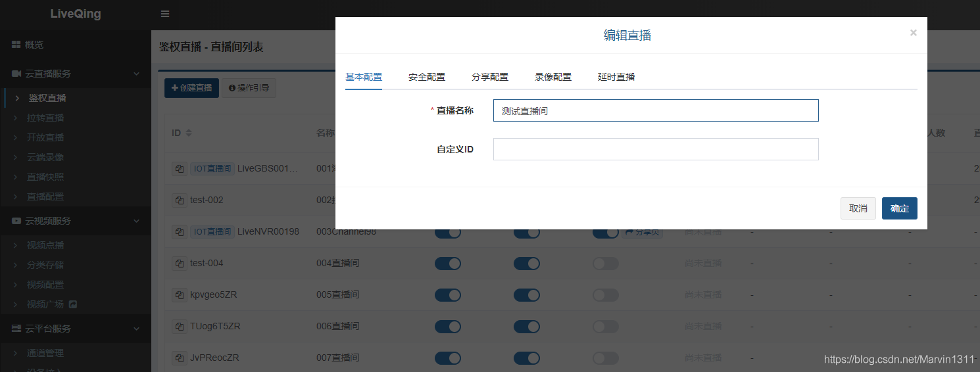
Task: Turn off the first switch in the test-004 row
Action: (x=448, y=263)
